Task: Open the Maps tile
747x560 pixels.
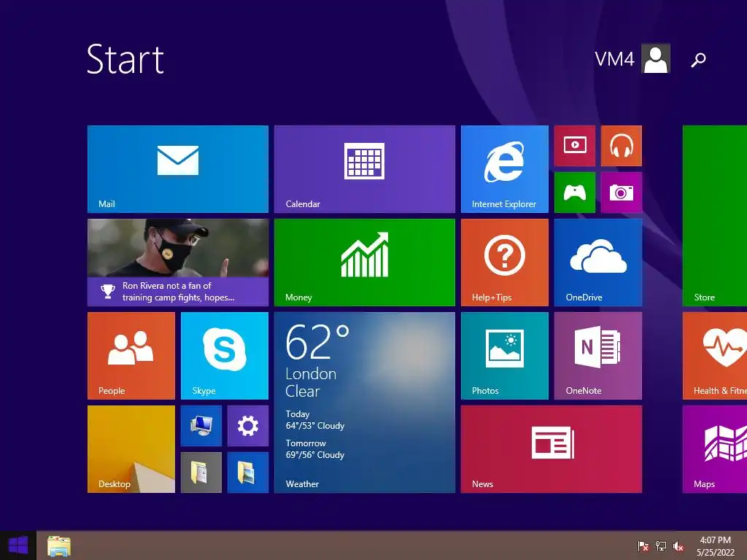Action: tap(715, 449)
